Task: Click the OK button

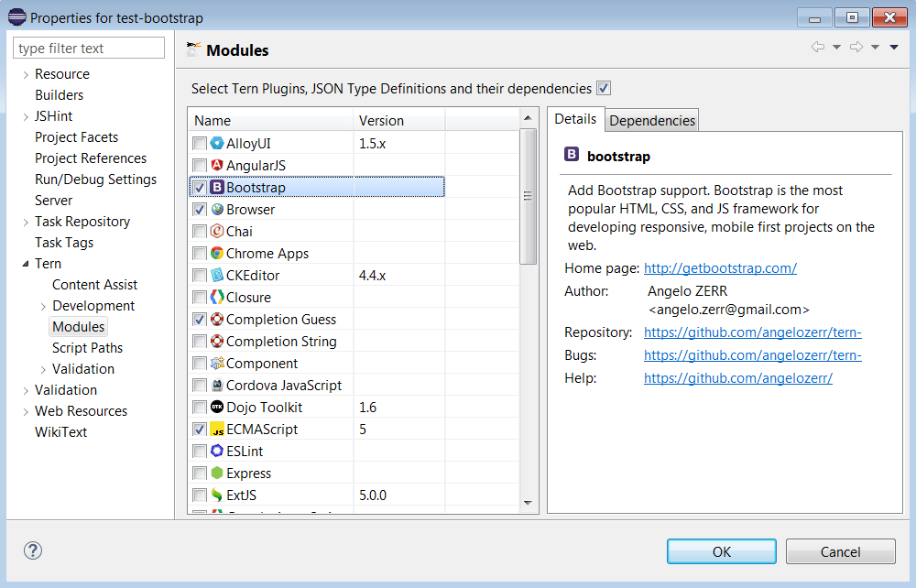Action: (721, 551)
